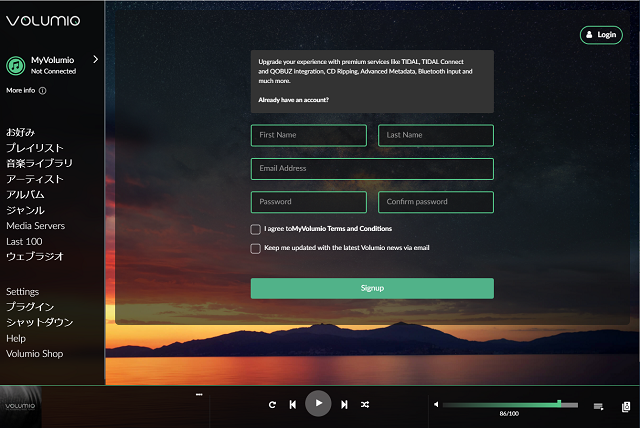Open the More info circle icon
This screenshot has width=640, height=428.
point(42,91)
